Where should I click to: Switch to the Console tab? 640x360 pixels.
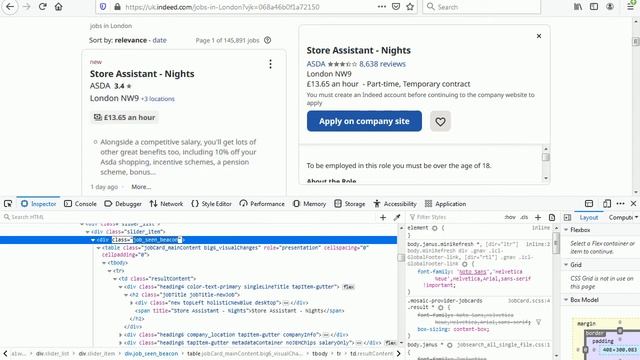(80, 203)
